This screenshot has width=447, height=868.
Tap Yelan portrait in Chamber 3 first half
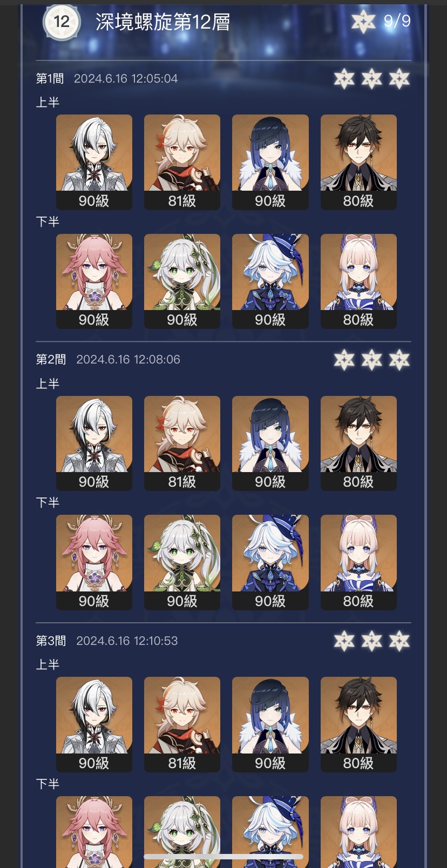pyautogui.click(x=270, y=724)
